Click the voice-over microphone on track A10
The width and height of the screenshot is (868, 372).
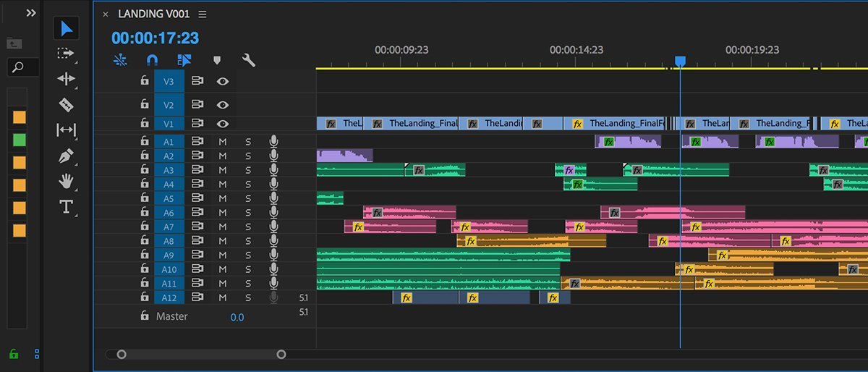tap(273, 269)
